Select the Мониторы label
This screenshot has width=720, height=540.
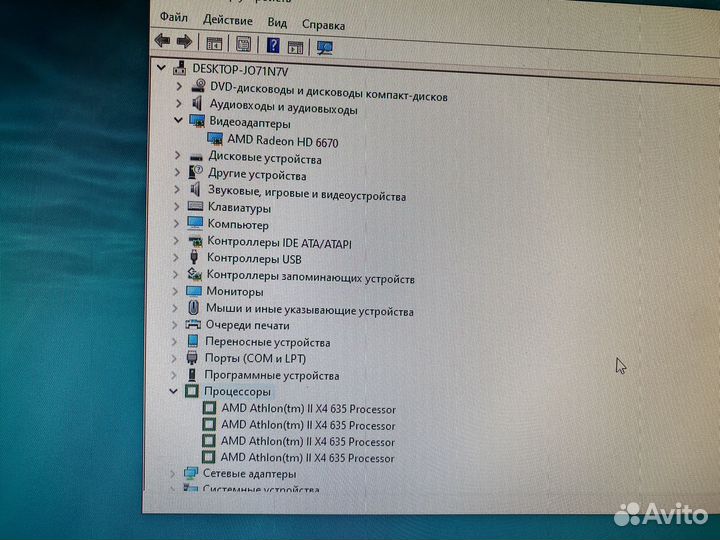[x=235, y=291]
